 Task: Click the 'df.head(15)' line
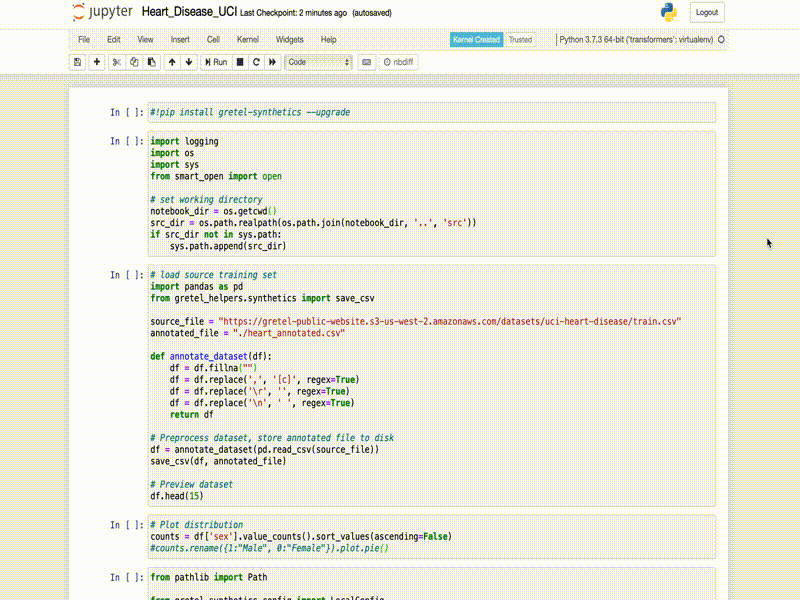click(177, 496)
